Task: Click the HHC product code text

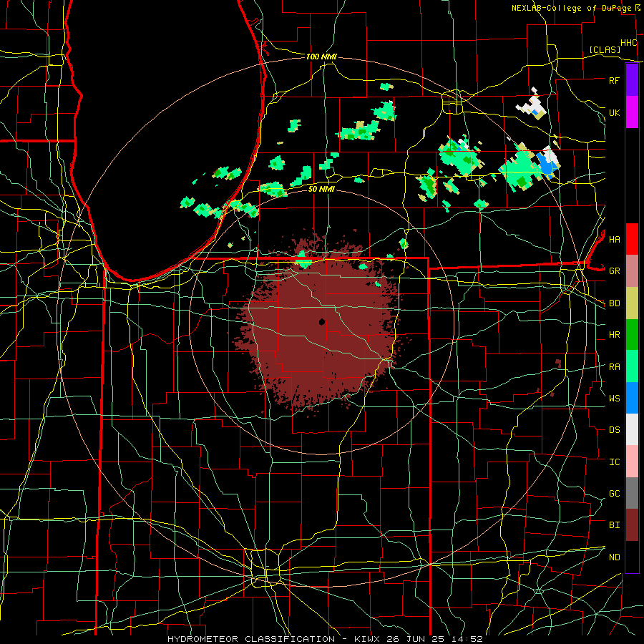Action: (x=628, y=43)
